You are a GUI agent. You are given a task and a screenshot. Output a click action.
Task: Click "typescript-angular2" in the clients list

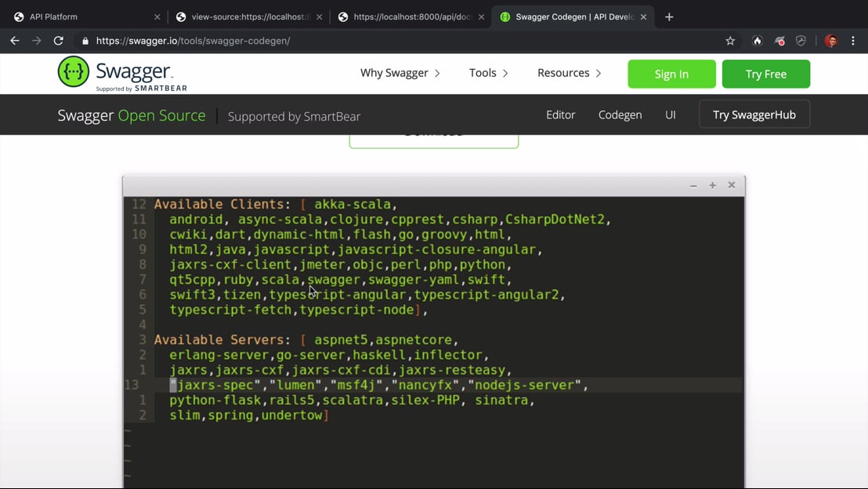tap(486, 295)
